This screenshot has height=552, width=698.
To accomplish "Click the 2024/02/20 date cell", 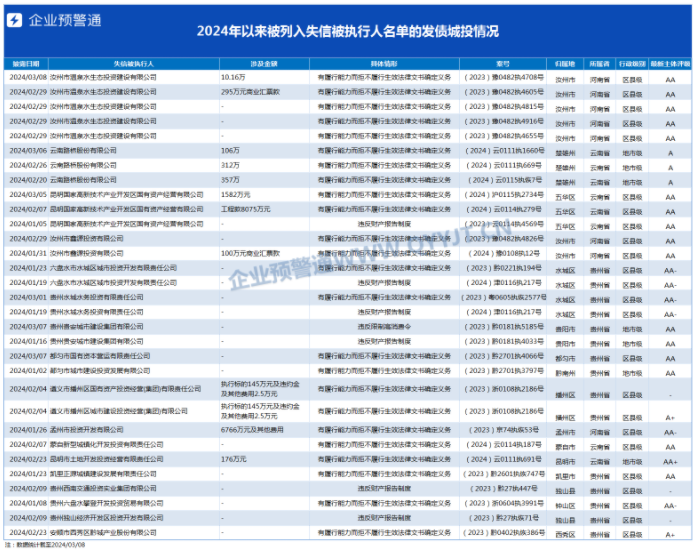I will coord(28,180).
